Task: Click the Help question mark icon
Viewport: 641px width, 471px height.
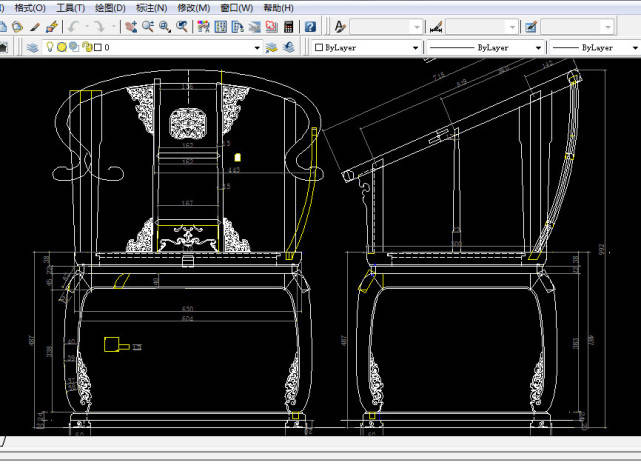Action: click(311, 27)
